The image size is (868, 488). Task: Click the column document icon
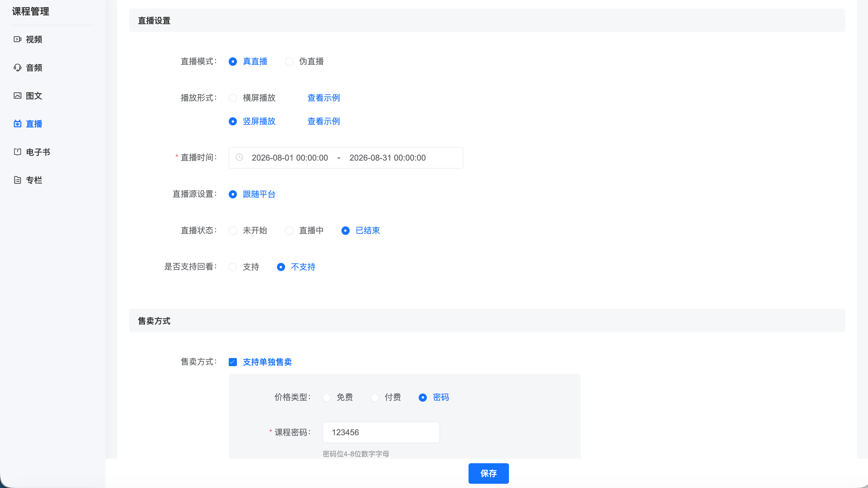pos(18,180)
